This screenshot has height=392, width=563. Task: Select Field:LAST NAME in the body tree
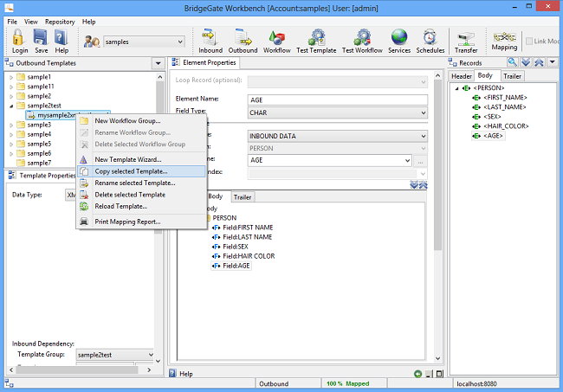248,237
